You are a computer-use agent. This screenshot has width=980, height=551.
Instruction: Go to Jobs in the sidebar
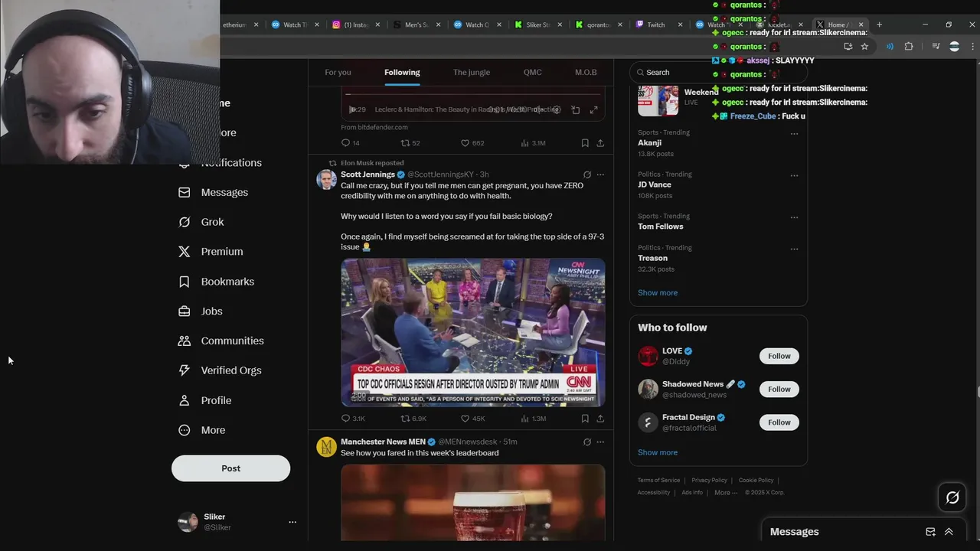click(200, 311)
